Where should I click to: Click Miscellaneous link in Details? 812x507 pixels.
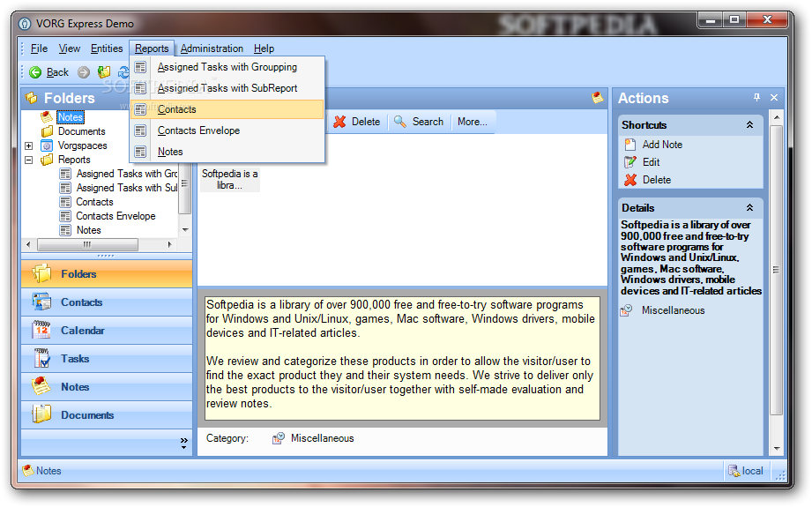point(673,310)
